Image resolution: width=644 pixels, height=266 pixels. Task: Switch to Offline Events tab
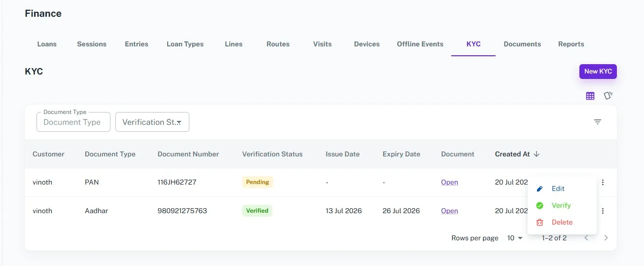click(x=420, y=44)
